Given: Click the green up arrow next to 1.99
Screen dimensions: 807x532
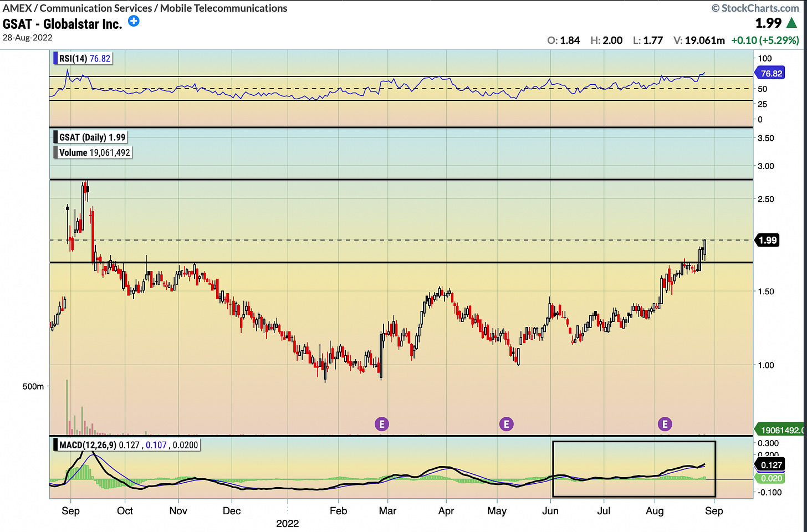Looking at the screenshot, I should point(792,23).
